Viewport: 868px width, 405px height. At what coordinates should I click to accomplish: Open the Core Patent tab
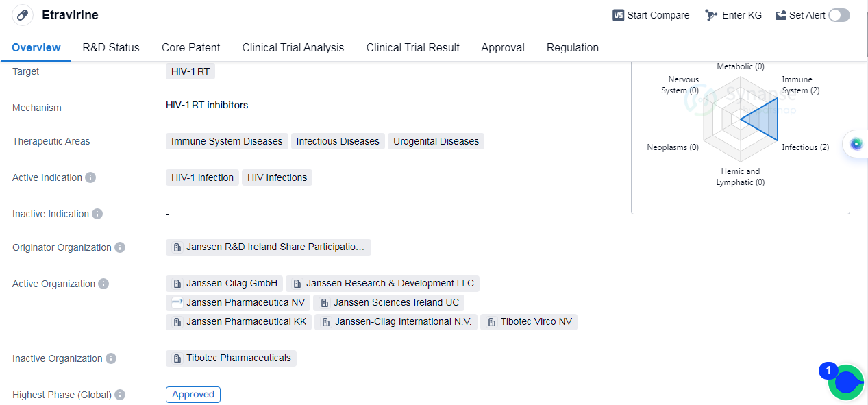(x=191, y=47)
